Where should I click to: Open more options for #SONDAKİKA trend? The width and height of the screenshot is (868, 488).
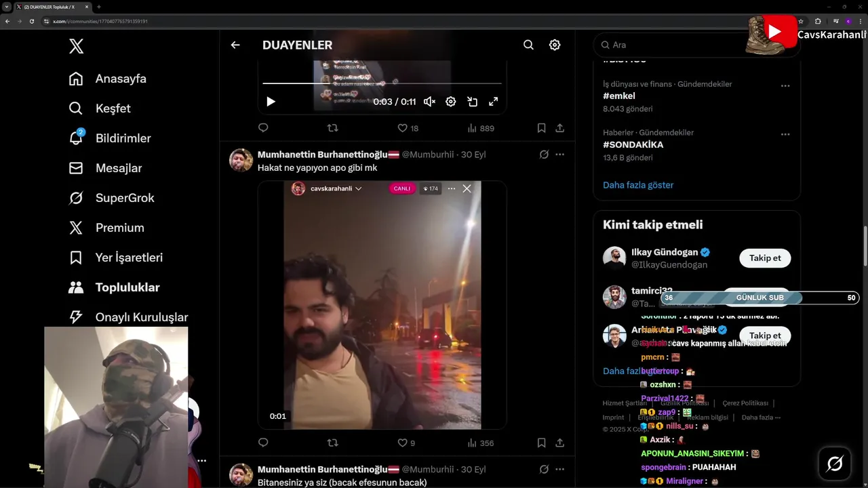click(785, 134)
